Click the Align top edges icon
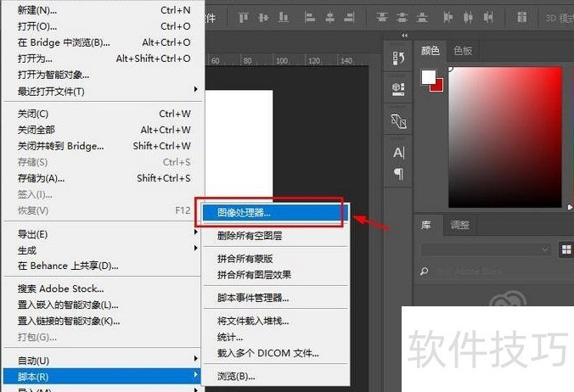This screenshot has width=574, height=392. (x=244, y=17)
